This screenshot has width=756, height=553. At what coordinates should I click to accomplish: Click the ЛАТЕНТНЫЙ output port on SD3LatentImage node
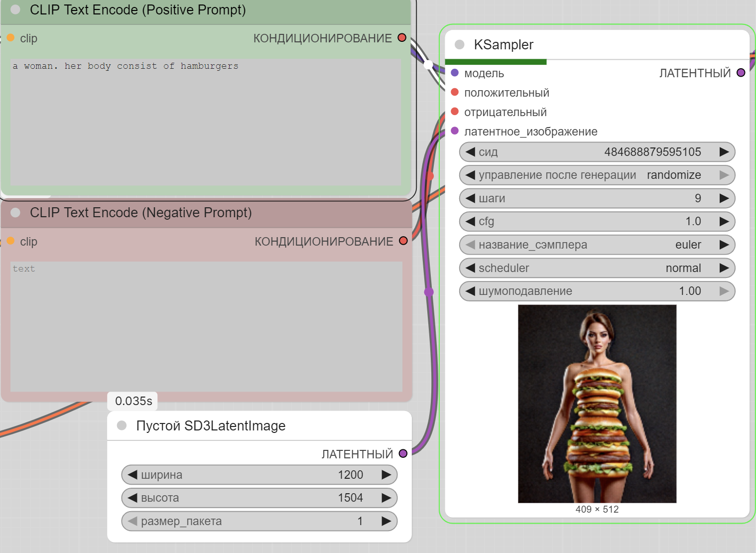tap(403, 454)
